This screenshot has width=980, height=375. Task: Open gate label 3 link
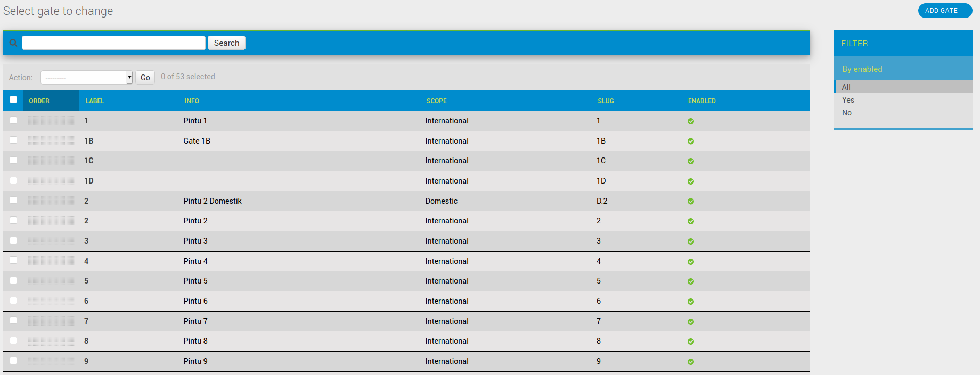[x=86, y=241]
